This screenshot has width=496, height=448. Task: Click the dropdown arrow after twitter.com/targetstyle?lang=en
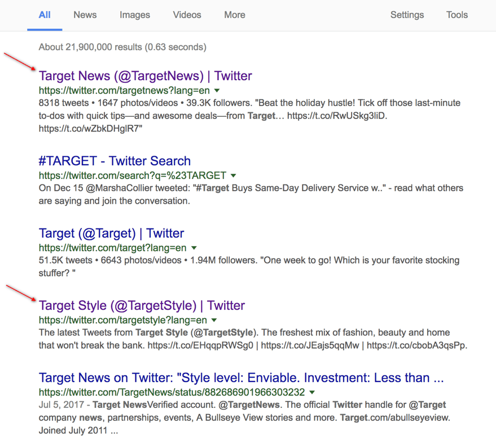point(214,320)
